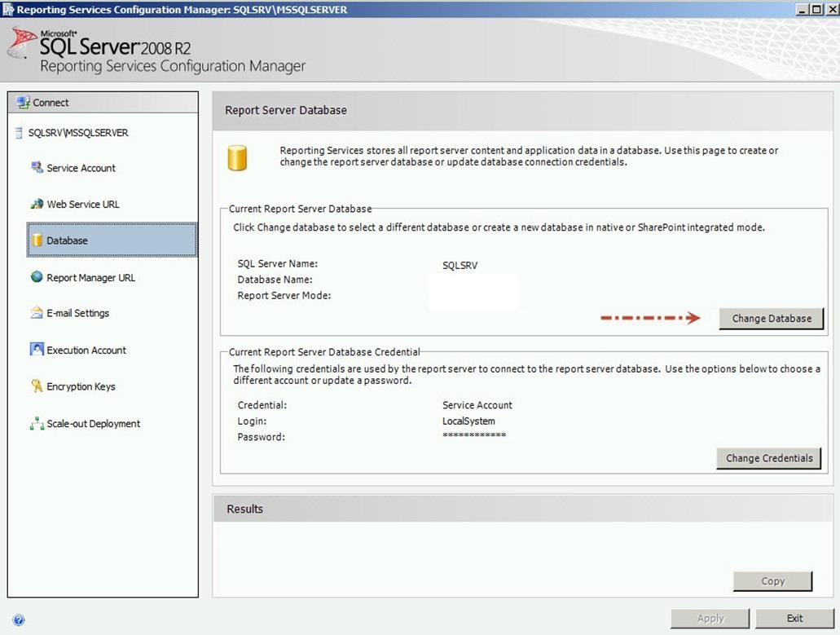Switch to the Execution Account page
The image size is (840, 635).
click(86, 350)
